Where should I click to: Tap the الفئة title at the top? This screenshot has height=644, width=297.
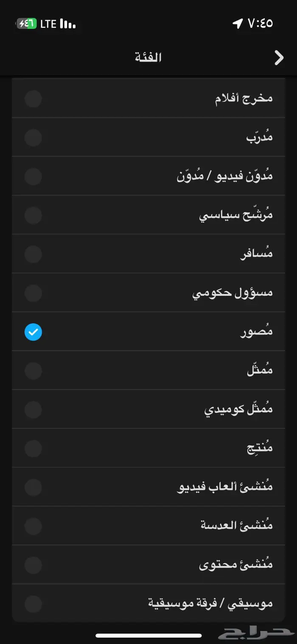tap(148, 56)
